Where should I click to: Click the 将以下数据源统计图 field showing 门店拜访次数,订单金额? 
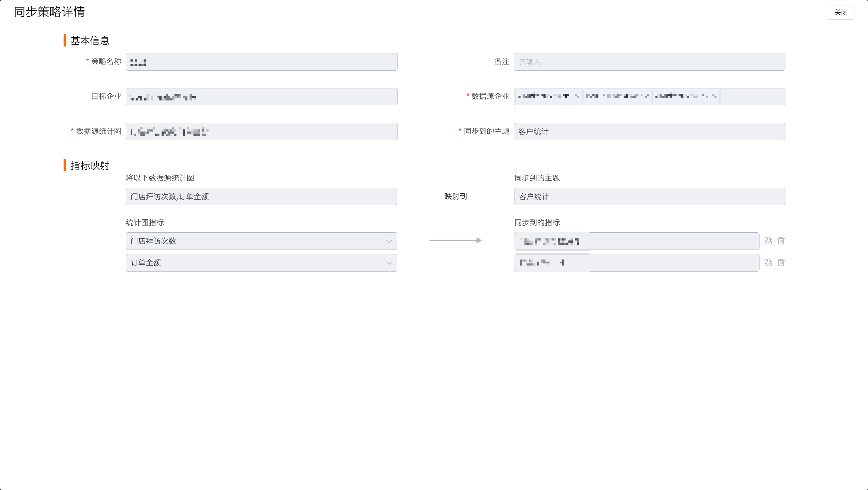coord(262,197)
